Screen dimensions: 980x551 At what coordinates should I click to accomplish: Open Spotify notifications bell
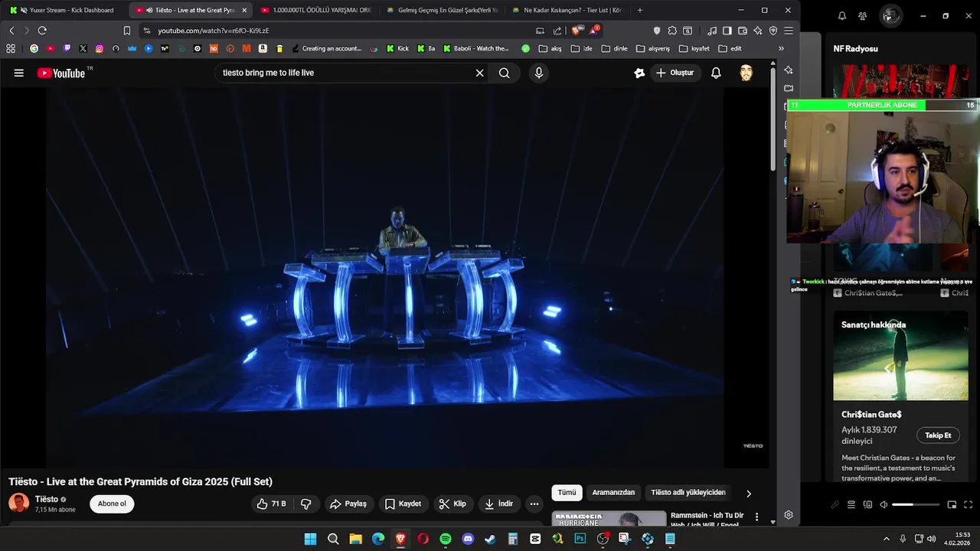pyautogui.click(x=842, y=16)
